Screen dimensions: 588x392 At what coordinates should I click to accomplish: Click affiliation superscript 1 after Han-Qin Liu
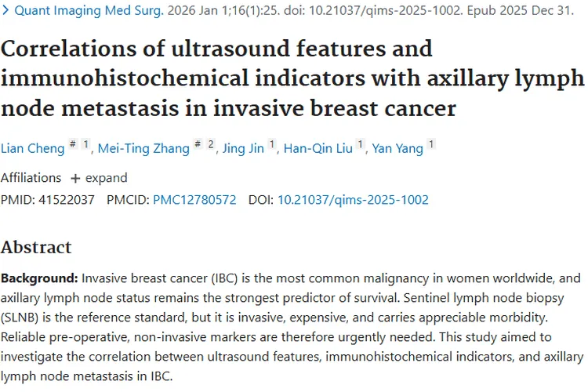[x=361, y=145]
